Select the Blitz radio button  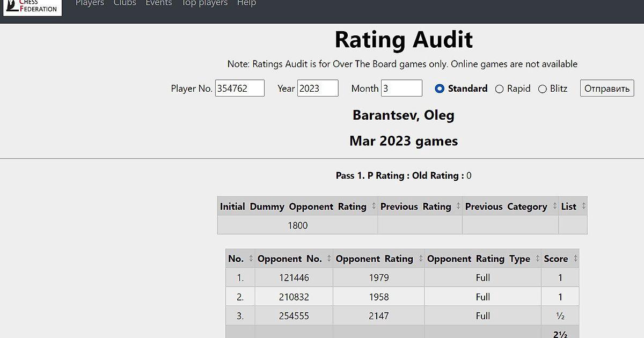(x=542, y=89)
